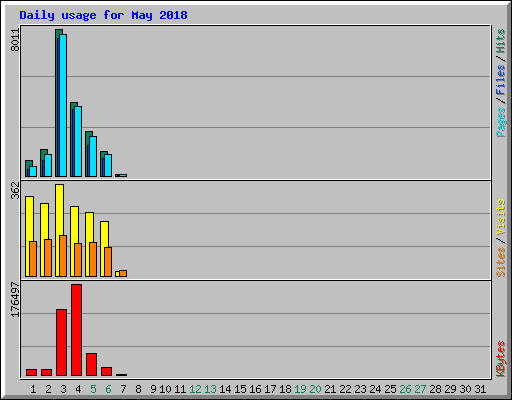Click the Hits legend label
This screenshot has width=512, height=400.
501,41
